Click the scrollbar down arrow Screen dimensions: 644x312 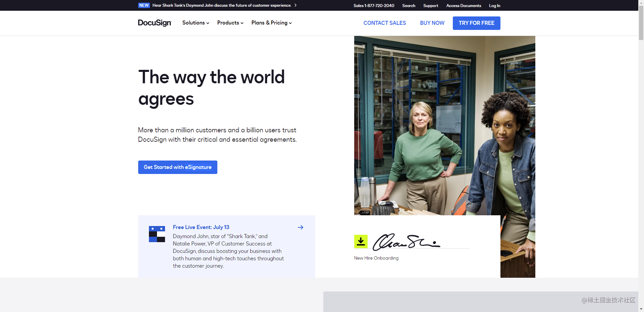tap(641, 309)
